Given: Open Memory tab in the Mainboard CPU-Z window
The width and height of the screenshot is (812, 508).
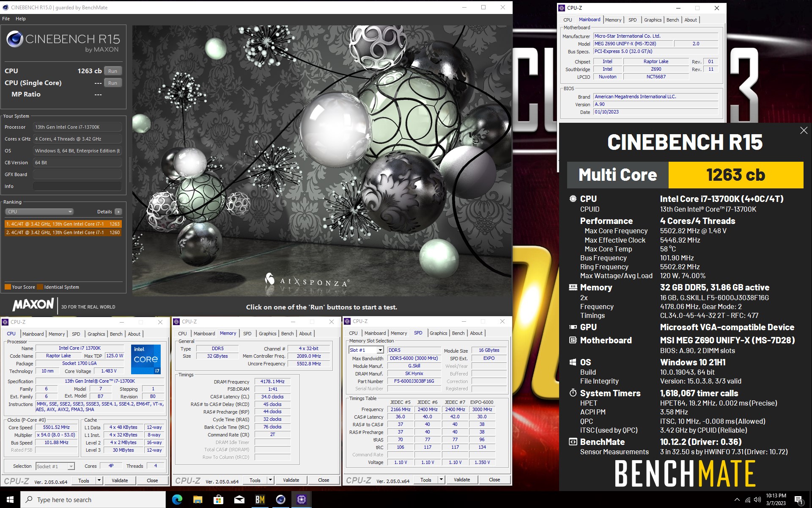Looking at the screenshot, I should 613,20.
